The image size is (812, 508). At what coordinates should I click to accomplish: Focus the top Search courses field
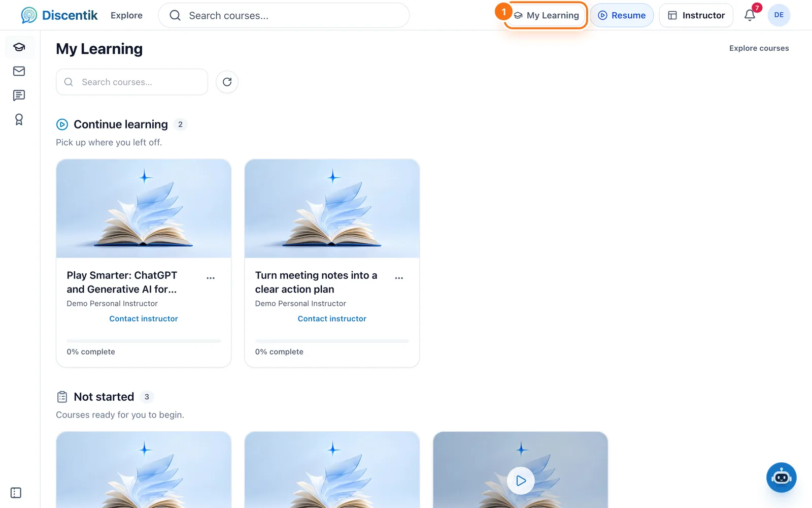coord(284,15)
